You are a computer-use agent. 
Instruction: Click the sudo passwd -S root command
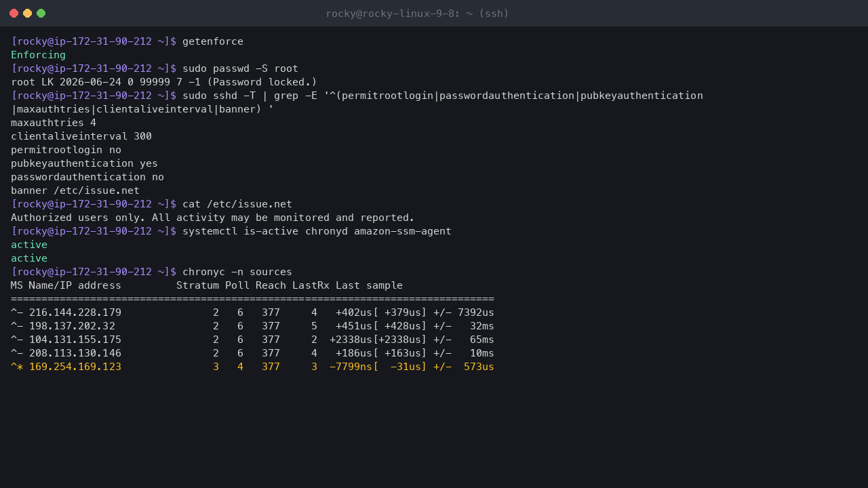[240, 68]
